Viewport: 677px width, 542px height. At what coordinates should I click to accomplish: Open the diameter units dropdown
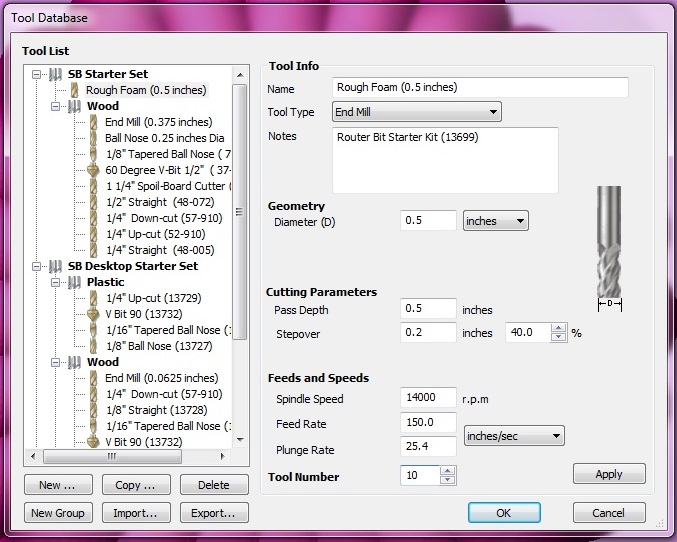coord(495,221)
